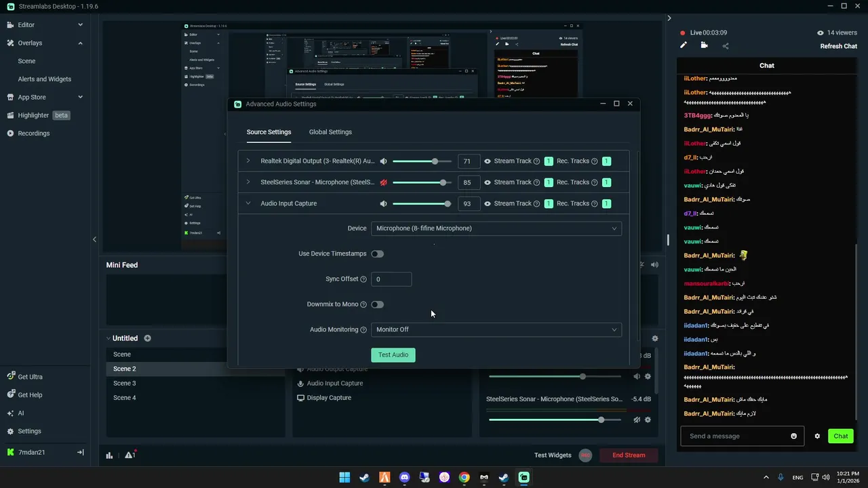Open the Highlighter beta menu item
The image size is (868, 488).
tap(38, 115)
